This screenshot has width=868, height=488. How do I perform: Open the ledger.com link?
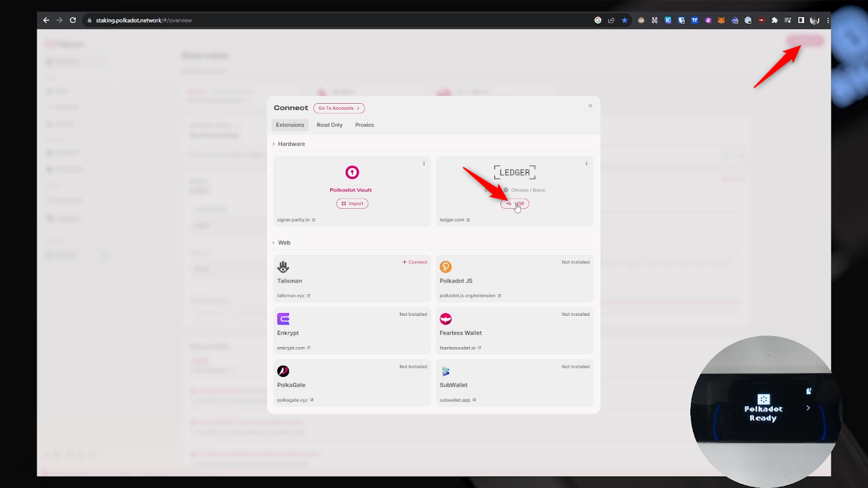click(x=454, y=220)
